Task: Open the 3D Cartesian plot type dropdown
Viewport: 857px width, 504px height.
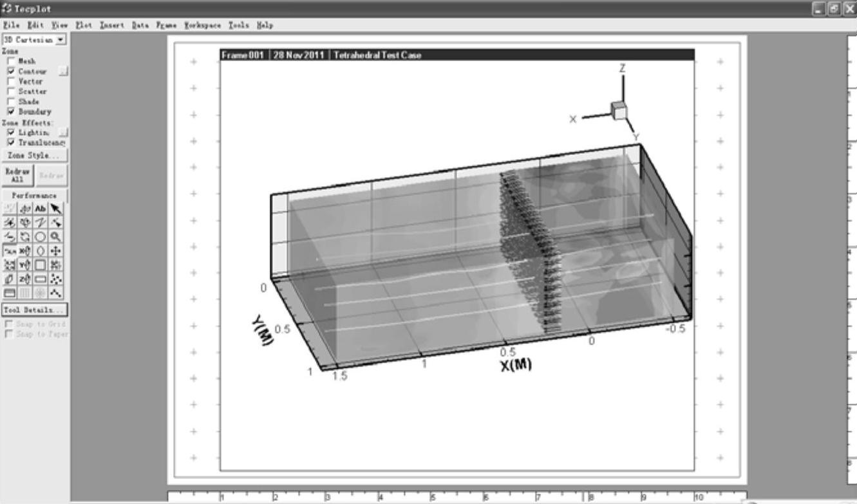Action: tap(61, 40)
